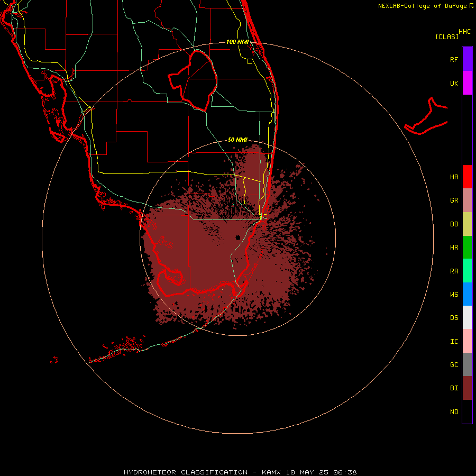This screenshot has width=476, height=476.
Task: Click the DS legend label
Action: click(x=454, y=318)
